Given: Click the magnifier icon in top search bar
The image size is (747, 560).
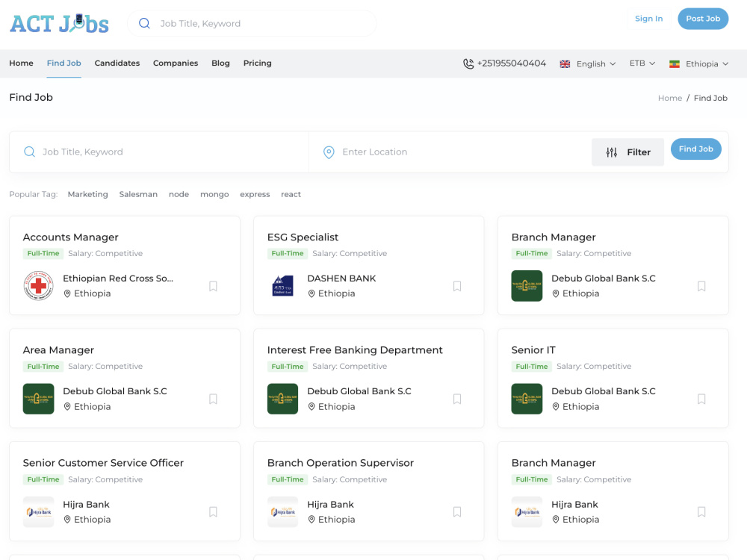Looking at the screenshot, I should (144, 23).
